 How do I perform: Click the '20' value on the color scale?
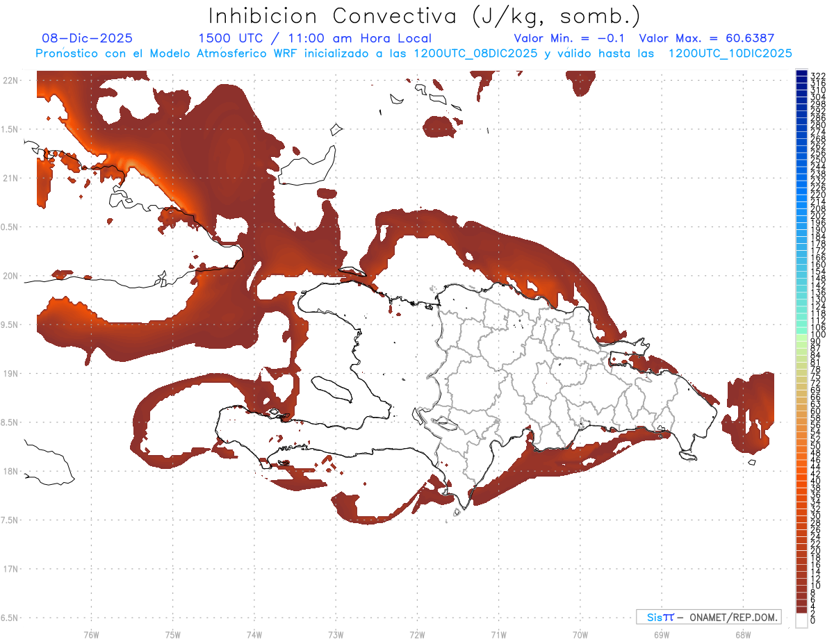(816, 551)
